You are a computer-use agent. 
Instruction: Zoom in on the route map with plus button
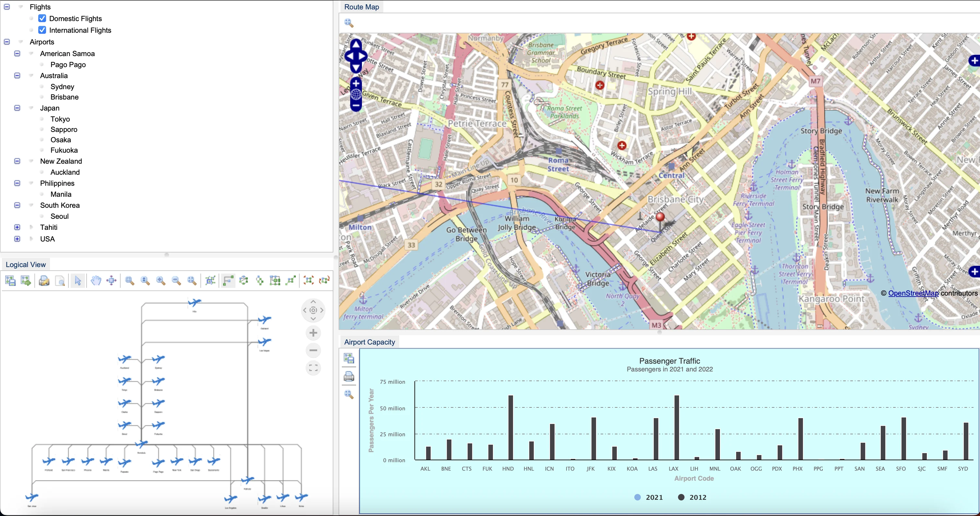[x=356, y=83]
